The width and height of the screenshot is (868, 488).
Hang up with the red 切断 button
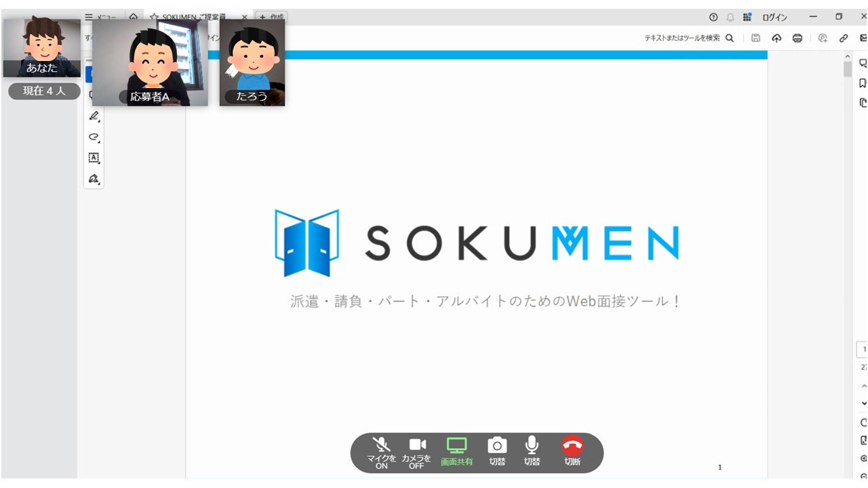[x=572, y=452]
